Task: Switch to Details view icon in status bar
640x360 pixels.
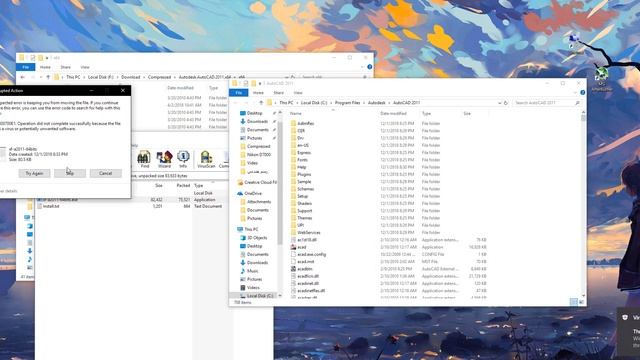Action: pos(573,302)
